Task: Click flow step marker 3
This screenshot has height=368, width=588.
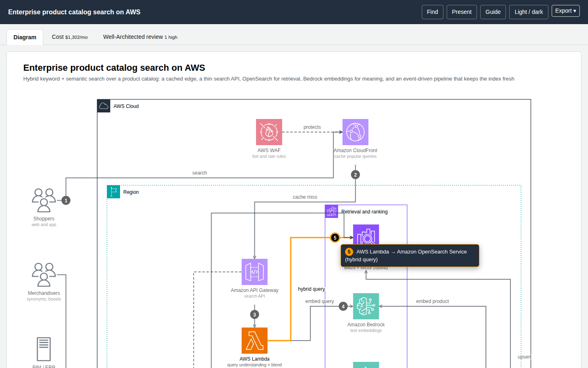Action: [254, 314]
